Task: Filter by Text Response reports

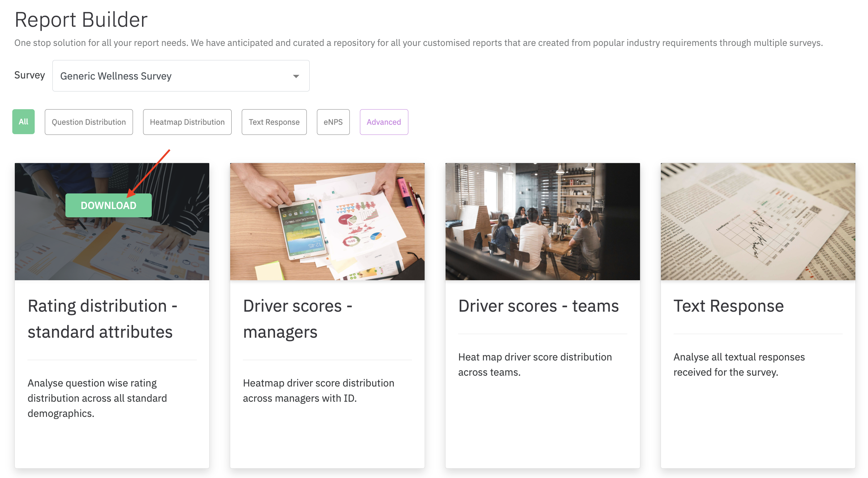Action: [x=274, y=122]
